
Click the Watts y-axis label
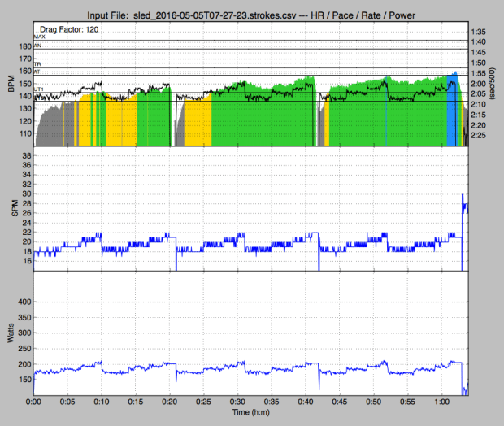click(9, 332)
